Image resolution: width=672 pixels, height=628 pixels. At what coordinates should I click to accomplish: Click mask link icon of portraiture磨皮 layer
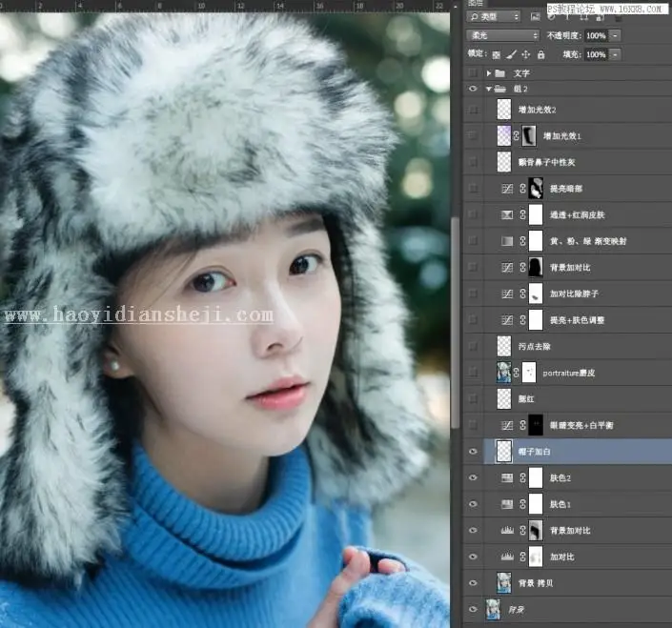click(516, 373)
